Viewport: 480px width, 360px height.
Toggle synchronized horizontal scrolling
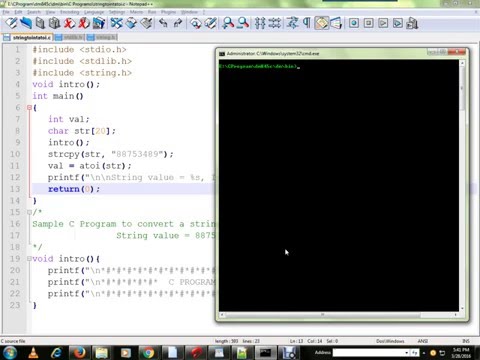tap(275, 23)
